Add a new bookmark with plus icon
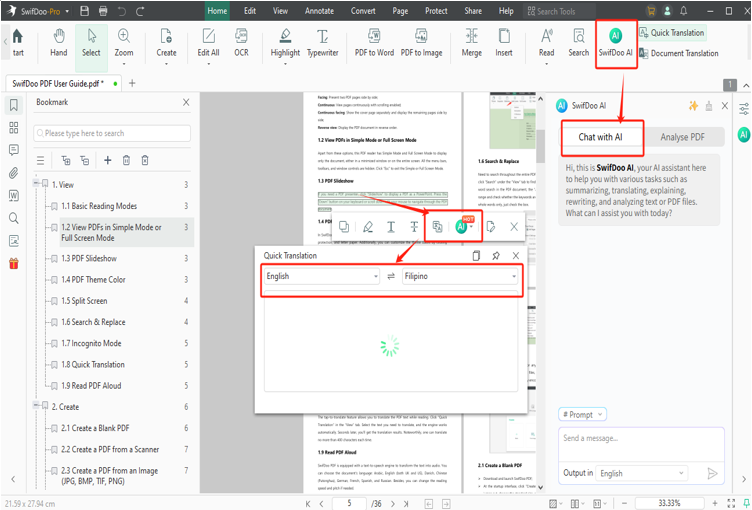Image resolution: width=752 pixels, height=510 pixels. tap(107, 160)
